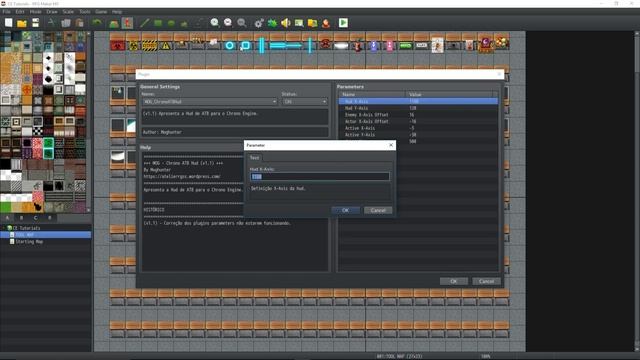Select the Shadow Pen tool
640x360 pixels.
(199, 23)
